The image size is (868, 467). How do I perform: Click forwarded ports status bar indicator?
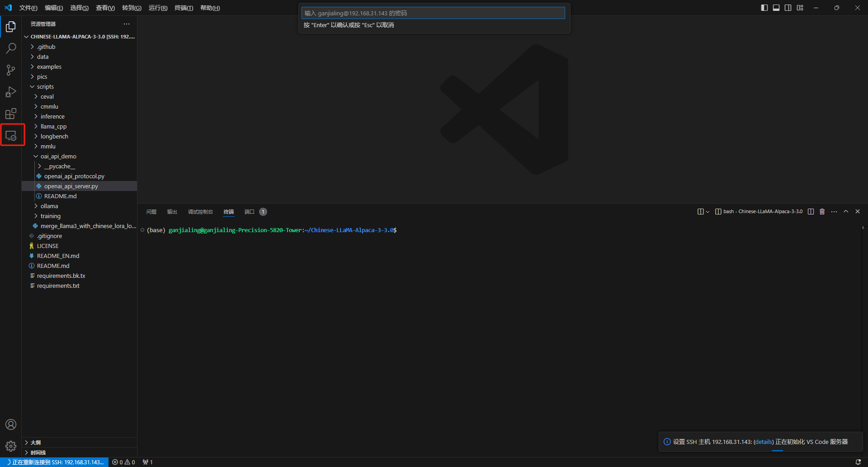(x=148, y=462)
